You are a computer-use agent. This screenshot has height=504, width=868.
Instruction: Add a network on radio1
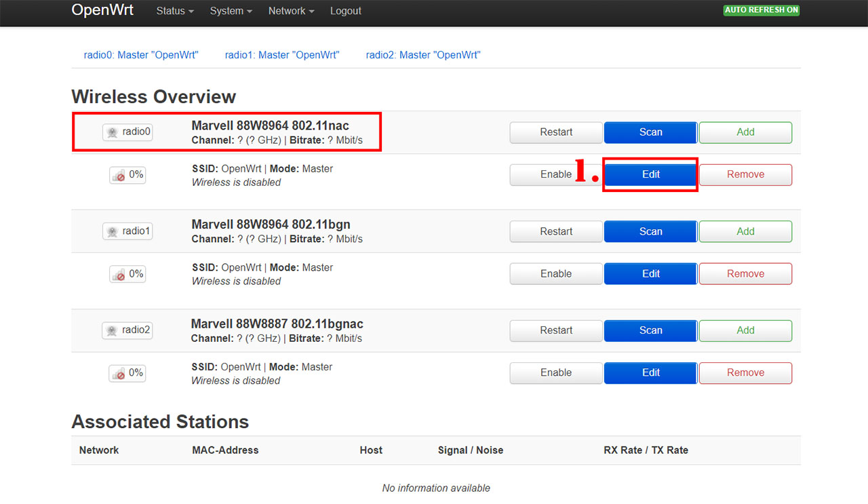point(745,231)
